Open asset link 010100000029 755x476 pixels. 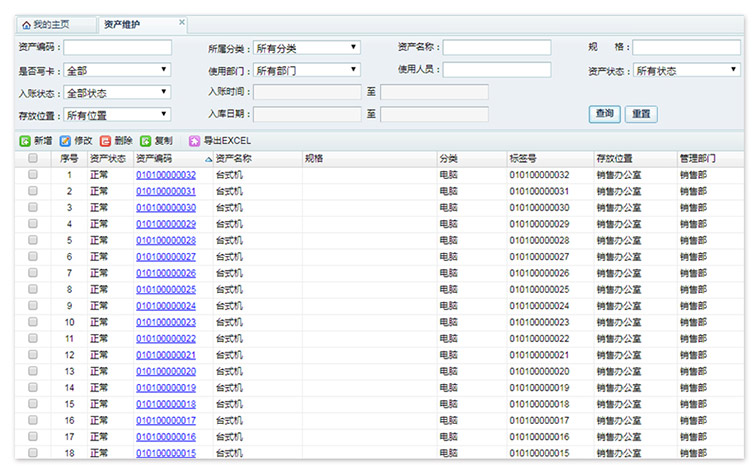point(166,224)
